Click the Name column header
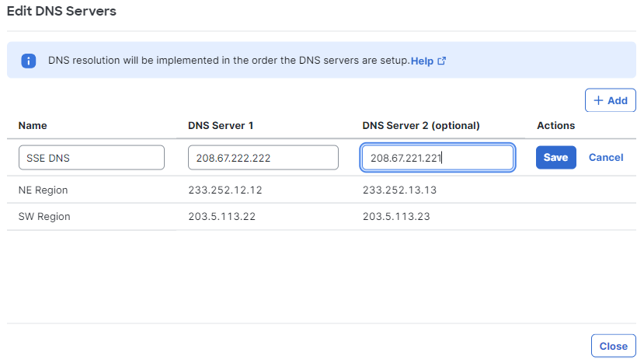This screenshot has height=363, width=644. tap(33, 125)
